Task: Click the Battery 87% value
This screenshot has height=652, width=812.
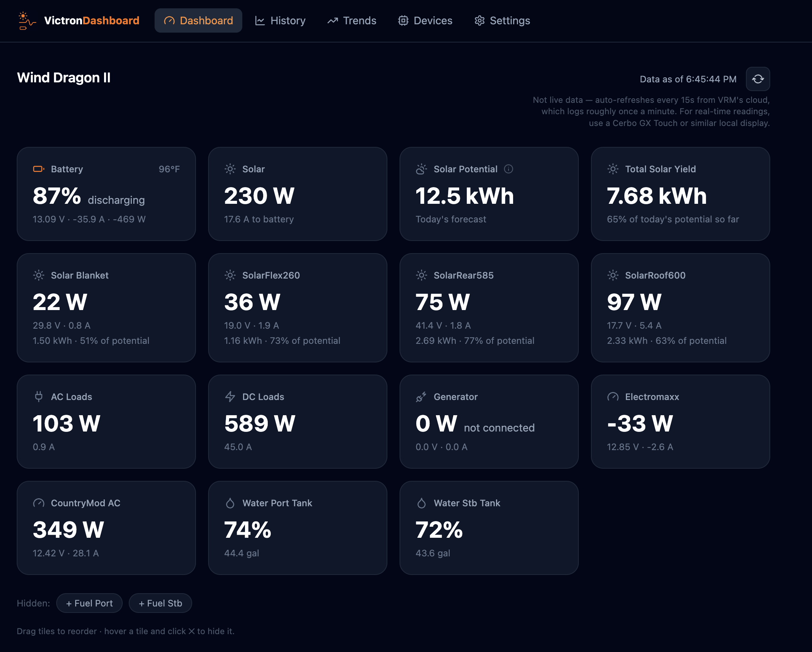Action: tap(57, 196)
